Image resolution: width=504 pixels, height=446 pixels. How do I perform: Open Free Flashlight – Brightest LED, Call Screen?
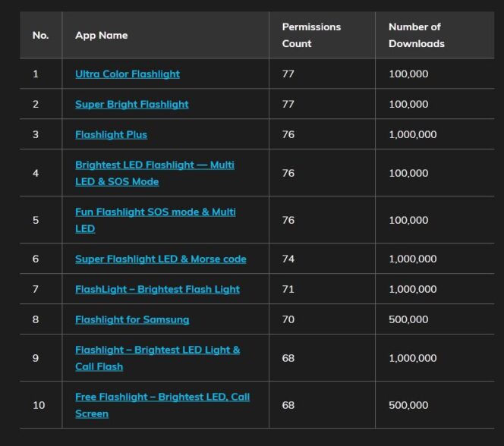[162, 397]
